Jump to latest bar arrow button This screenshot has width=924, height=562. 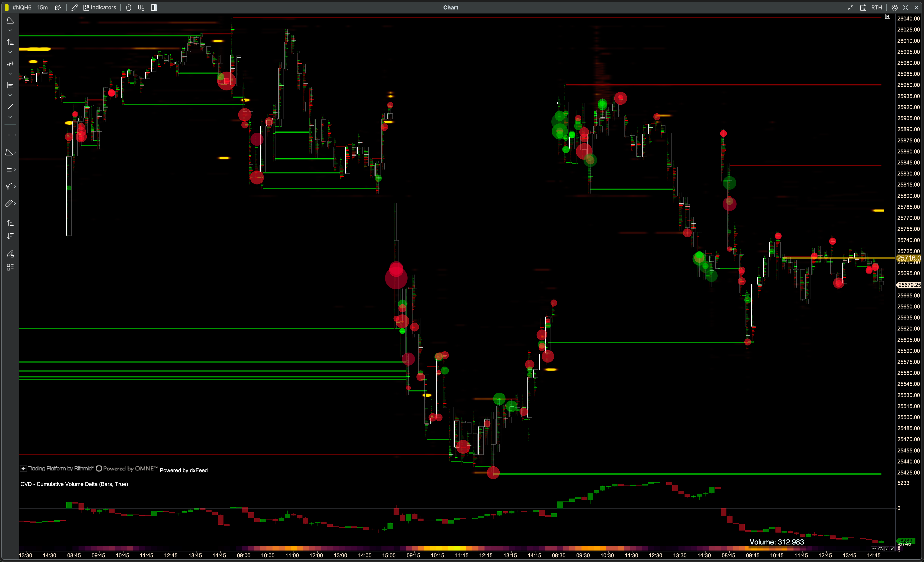887,16
